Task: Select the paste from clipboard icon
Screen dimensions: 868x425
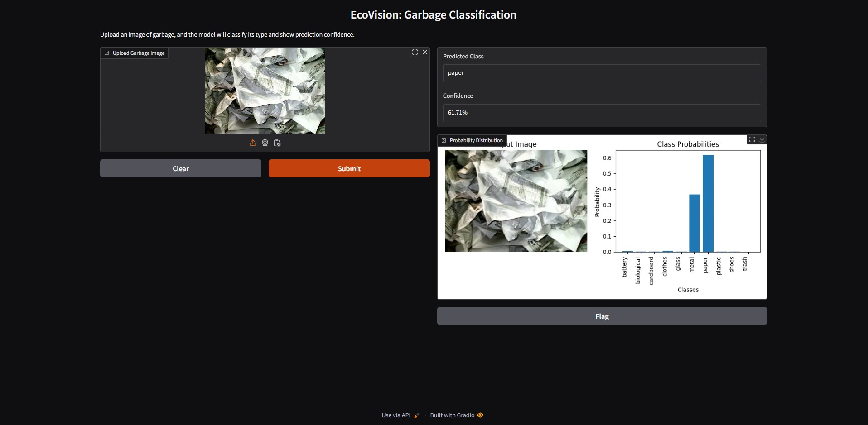Action: tap(277, 143)
